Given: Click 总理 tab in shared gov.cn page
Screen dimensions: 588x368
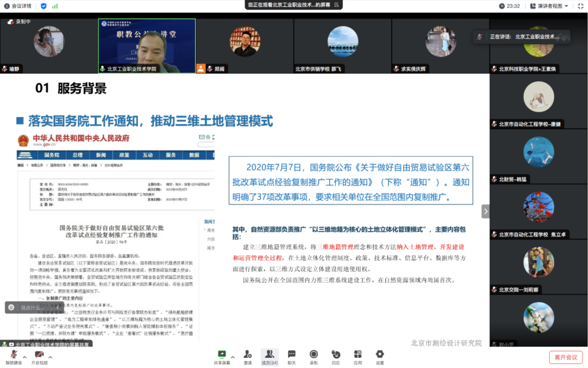Looking at the screenshot, I should [78, 155].
